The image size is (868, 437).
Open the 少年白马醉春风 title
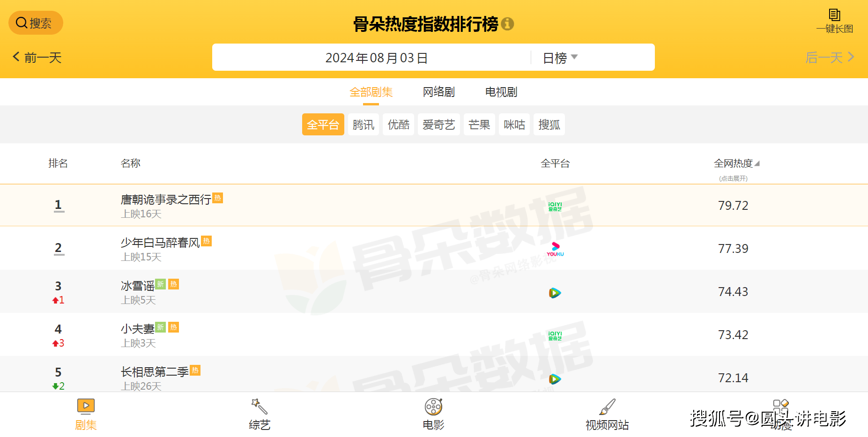click(x=160, y=243)
